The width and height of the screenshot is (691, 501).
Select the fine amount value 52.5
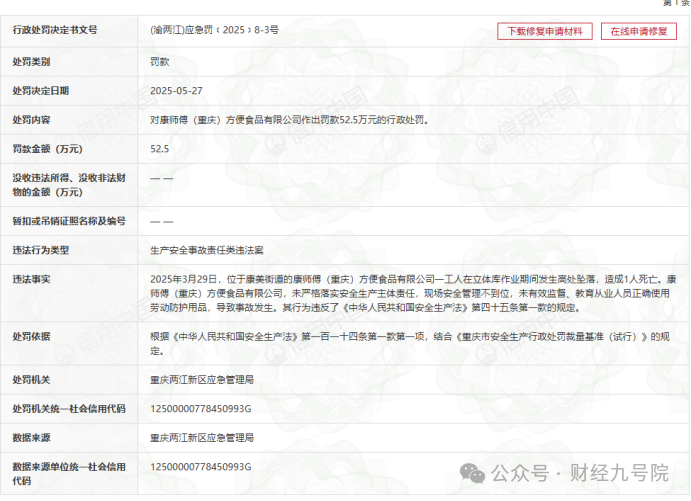[x=160, y=149]
